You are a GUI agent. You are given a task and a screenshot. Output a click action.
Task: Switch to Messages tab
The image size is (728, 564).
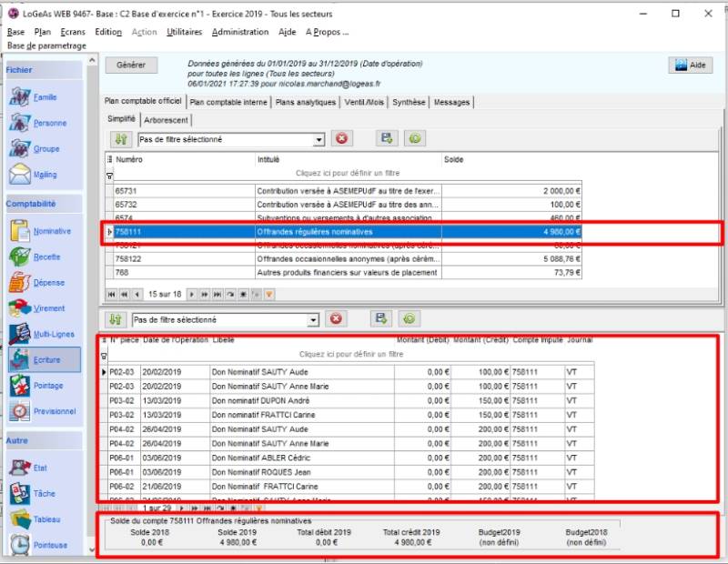click(x=451, y=102)
